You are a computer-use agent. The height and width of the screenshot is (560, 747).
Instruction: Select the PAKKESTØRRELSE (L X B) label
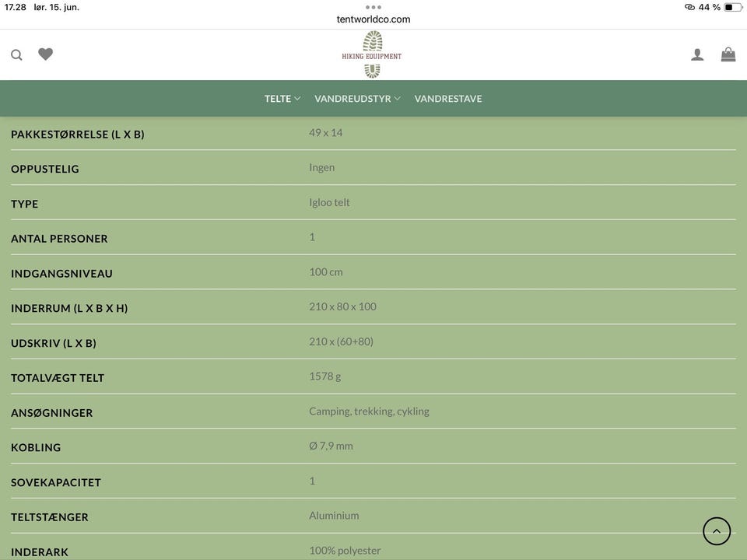[x=78, y=135]
